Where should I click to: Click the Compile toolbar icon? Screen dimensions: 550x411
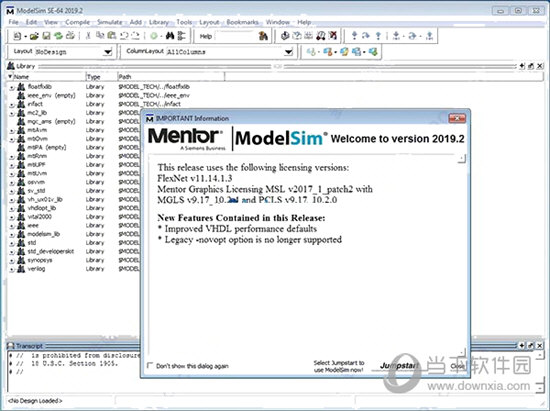pos(285,36)
